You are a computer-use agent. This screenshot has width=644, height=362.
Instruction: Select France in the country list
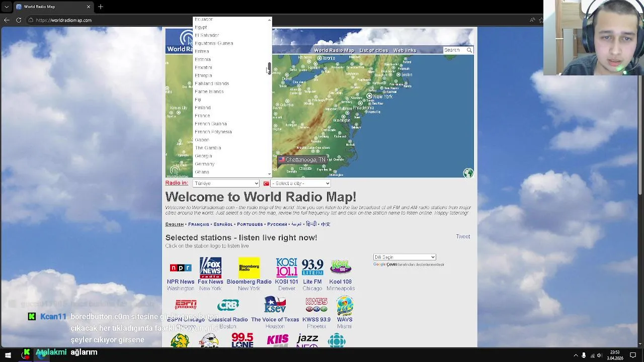point(202,116)
